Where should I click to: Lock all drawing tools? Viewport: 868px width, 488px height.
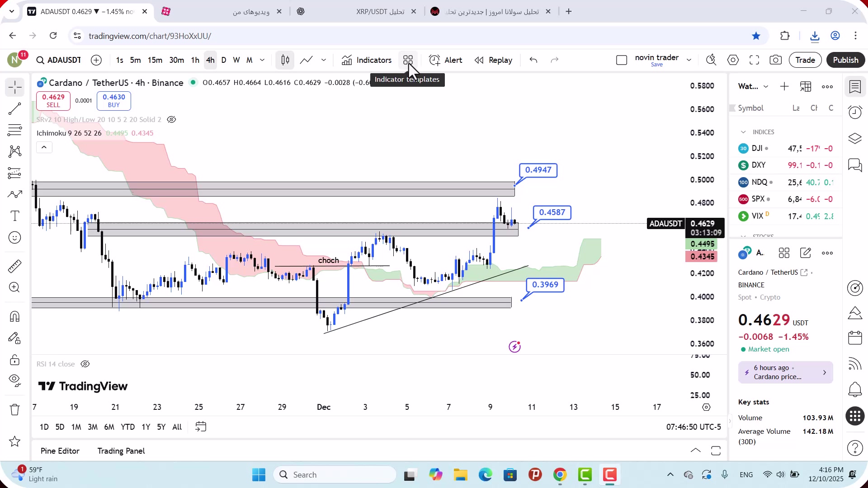click(x=15, y=360)
